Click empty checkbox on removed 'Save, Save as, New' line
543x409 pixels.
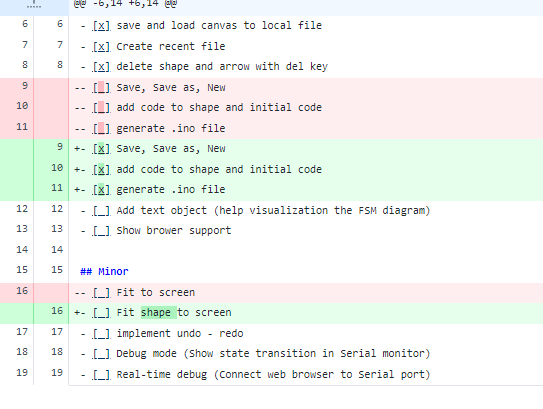click(101, 88)
